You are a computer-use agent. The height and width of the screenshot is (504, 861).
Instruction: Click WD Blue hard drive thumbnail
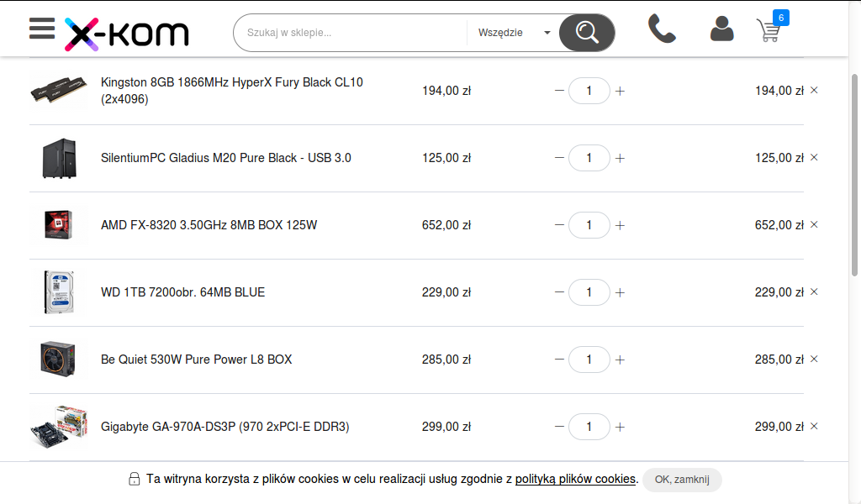pyautogui.click(x=59, y=292)
